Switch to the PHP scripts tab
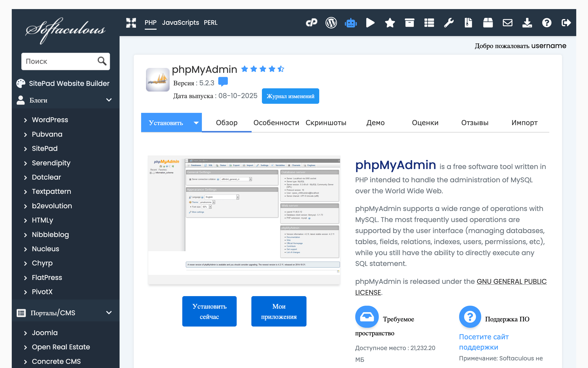 pyautogui.click(x=150, y=23)
